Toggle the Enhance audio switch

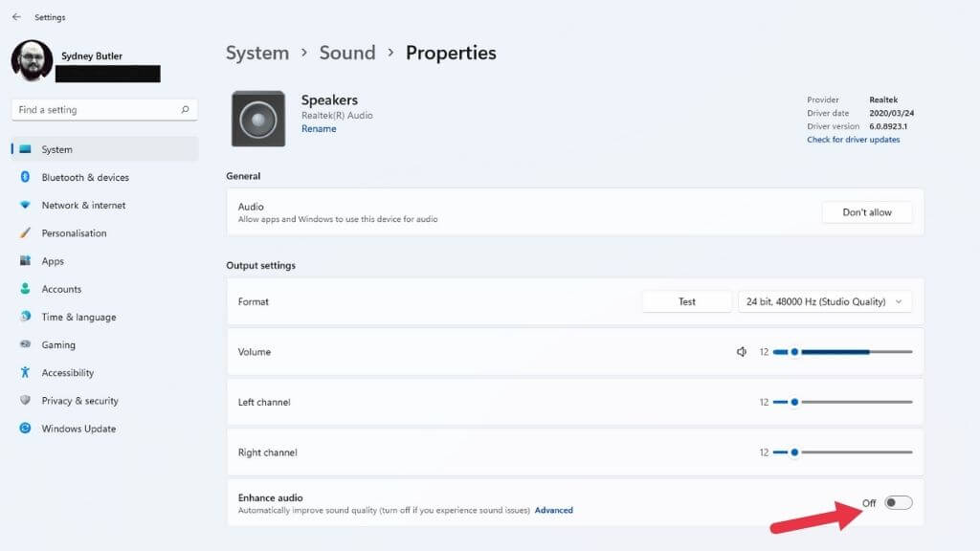898,503
